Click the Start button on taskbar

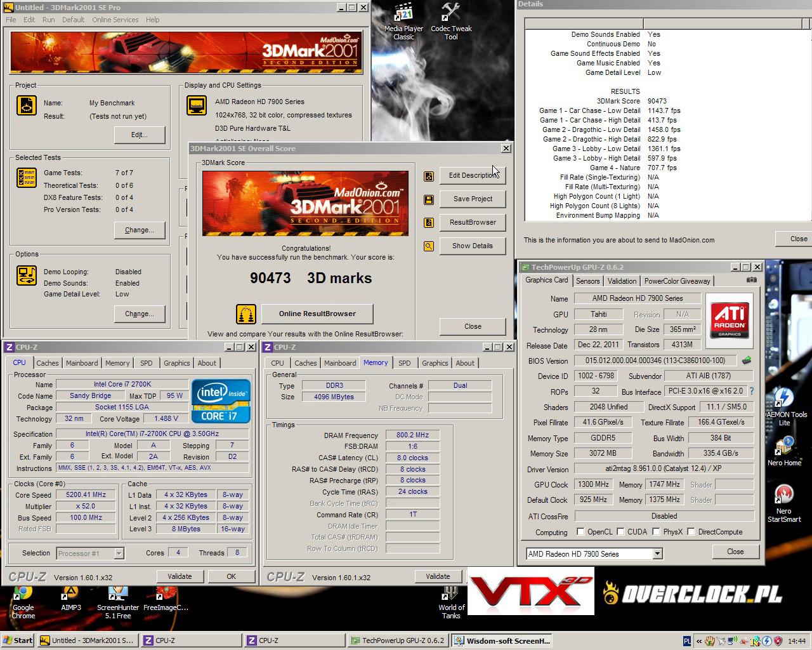[x=18, y=640]
